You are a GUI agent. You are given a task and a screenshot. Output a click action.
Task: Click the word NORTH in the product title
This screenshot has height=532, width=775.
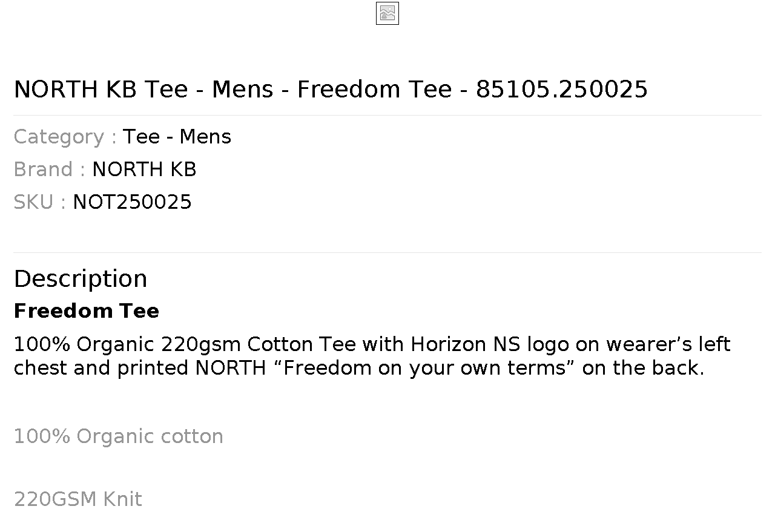(x=56, y=89)
